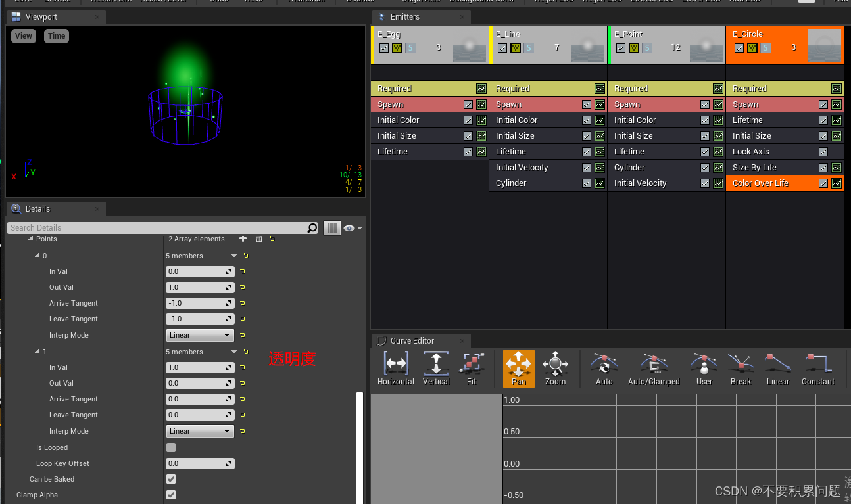Set curve interpolation to Linear in toolbar
Image resolution: width=851 pixels, height=504 pixels.
pos(777,369)
